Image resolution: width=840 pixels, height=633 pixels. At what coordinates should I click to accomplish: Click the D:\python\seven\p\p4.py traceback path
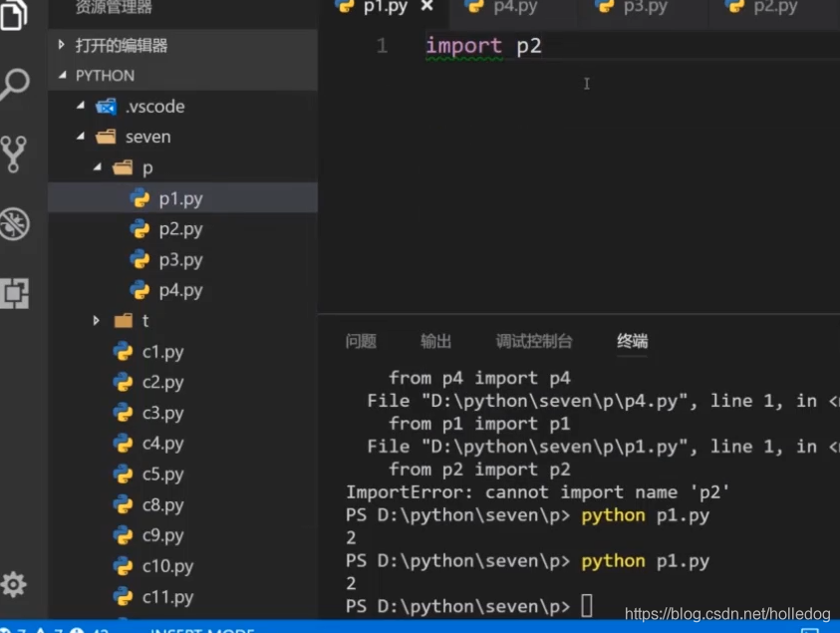click(x=554, y=401)
